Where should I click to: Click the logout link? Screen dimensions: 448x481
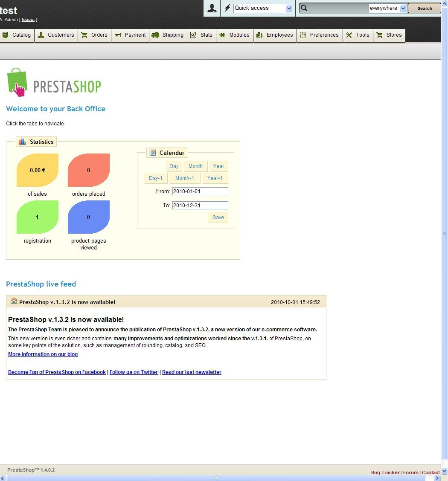click(28, 20)
